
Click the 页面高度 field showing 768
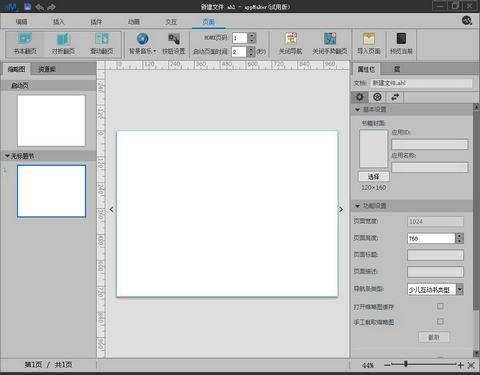[431, 238]
